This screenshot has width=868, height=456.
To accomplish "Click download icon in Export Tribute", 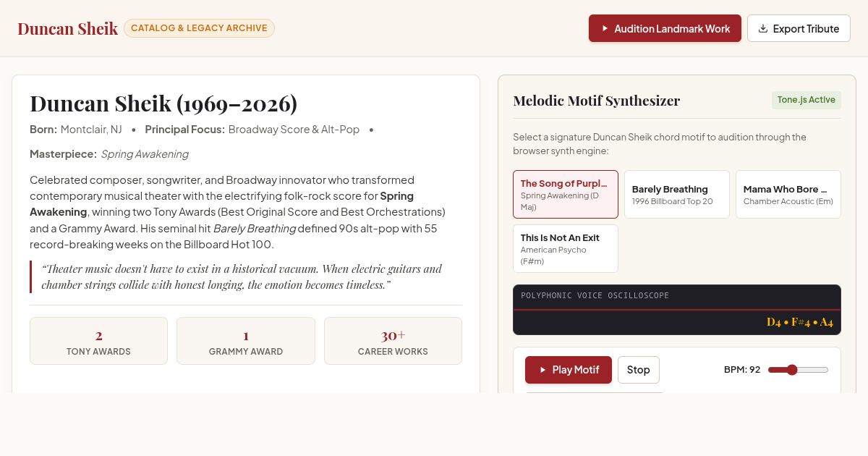I will coord(762,28).
